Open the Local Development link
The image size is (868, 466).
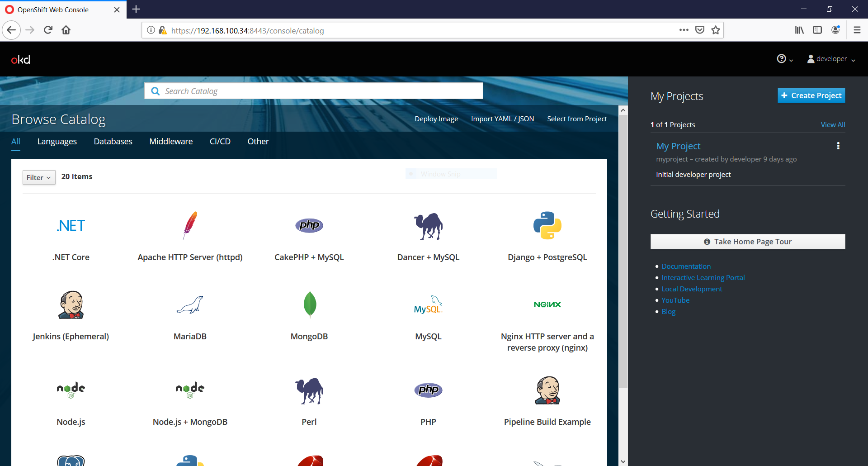pos(692,289)
